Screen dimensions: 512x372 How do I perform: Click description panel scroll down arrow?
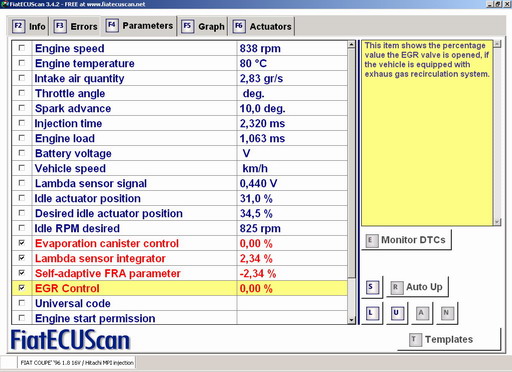[497, 222]
